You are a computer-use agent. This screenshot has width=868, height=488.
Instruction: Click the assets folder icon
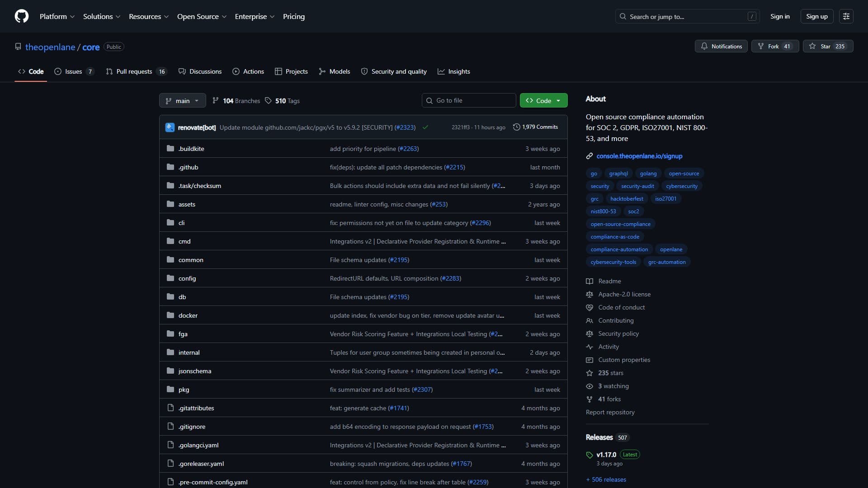[x=170, y=204]
